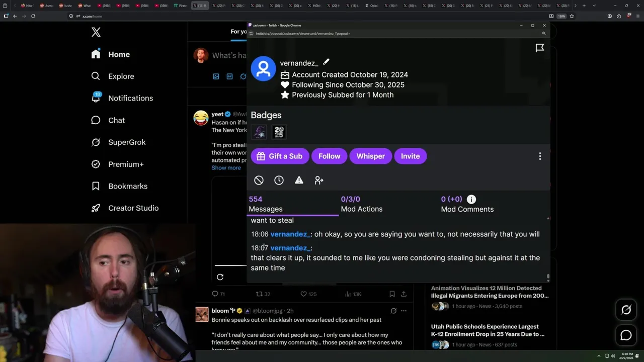Click the browser reload button
Image resolution: width=644 pixels, height=362 pixels.
click(x=33, y=16)
